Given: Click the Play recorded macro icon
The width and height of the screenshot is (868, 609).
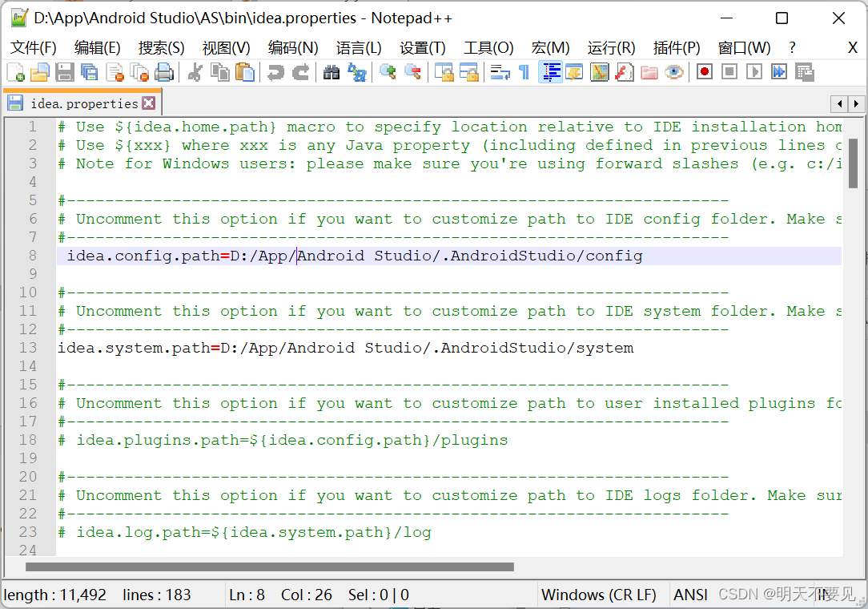Looking at the screenshot, I should 754,72.
